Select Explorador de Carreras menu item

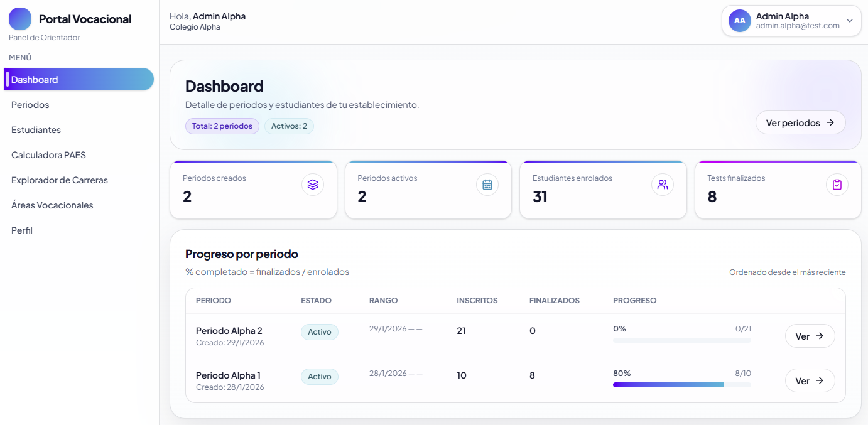coord(60,180)
